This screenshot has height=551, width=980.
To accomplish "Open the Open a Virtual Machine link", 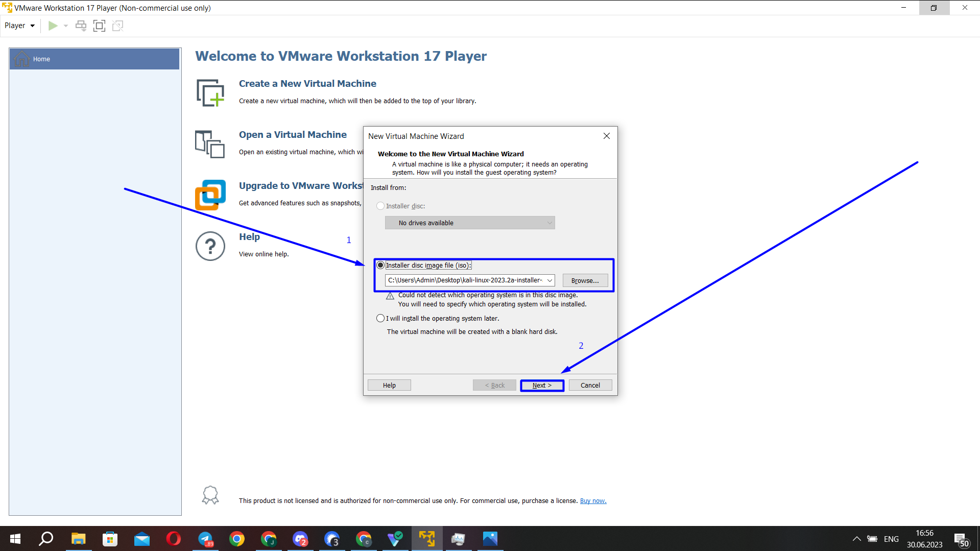I will point(293,134).
